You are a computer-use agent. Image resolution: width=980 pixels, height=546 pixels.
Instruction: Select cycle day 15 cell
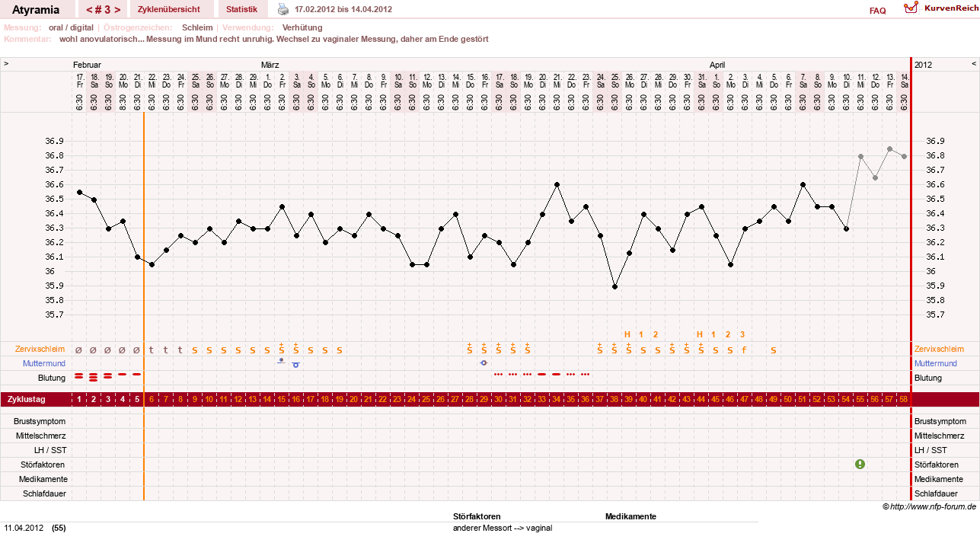282,399
